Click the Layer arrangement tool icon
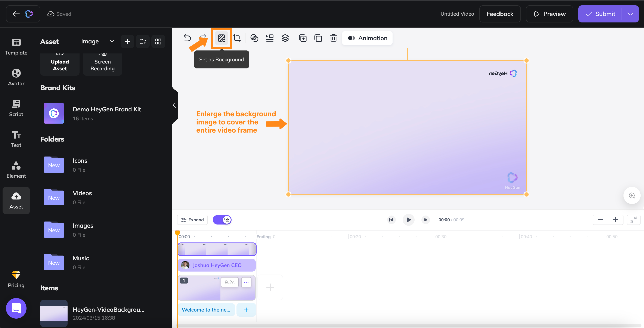Image resolution: width=644 pixels, height=328 pixels. [x=285, y=38]
